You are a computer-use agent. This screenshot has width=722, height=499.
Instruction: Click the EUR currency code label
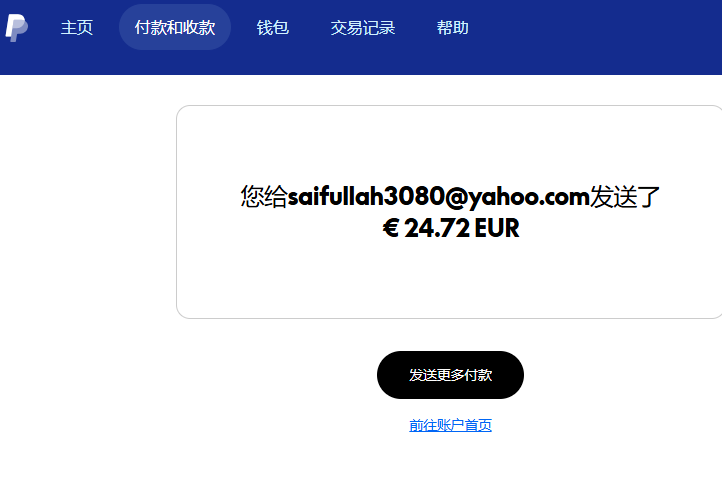497,228
